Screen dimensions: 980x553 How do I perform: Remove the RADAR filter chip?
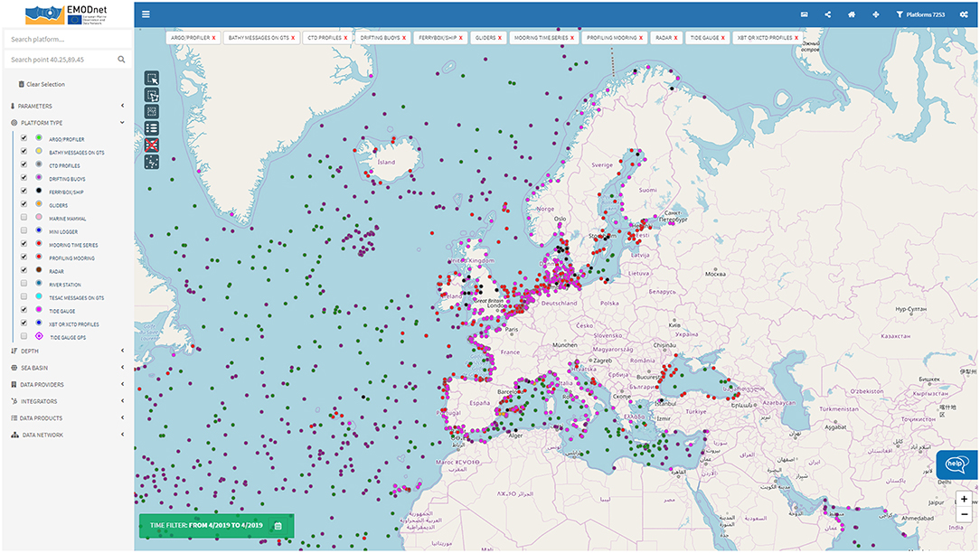tap(675, 38)
